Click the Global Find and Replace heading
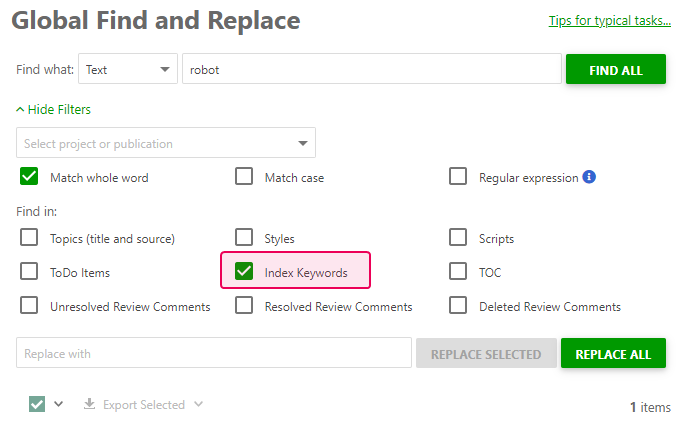This screenshot has width=685, height=435. pos(156,21)
